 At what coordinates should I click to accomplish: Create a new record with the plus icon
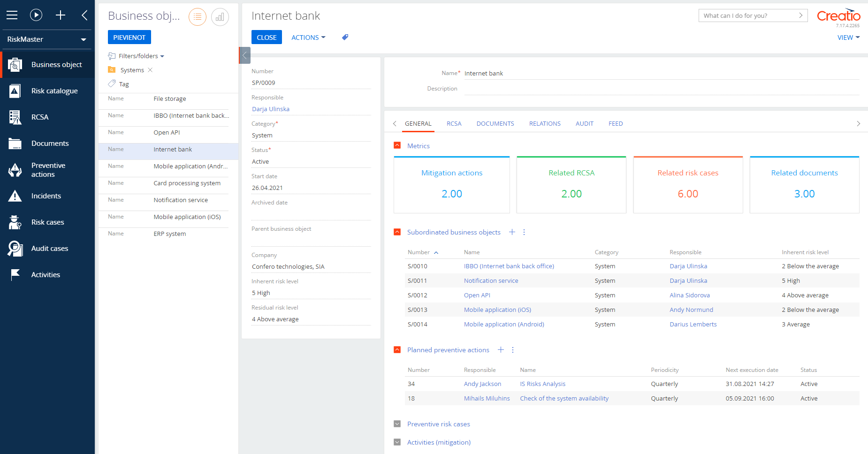61,15
